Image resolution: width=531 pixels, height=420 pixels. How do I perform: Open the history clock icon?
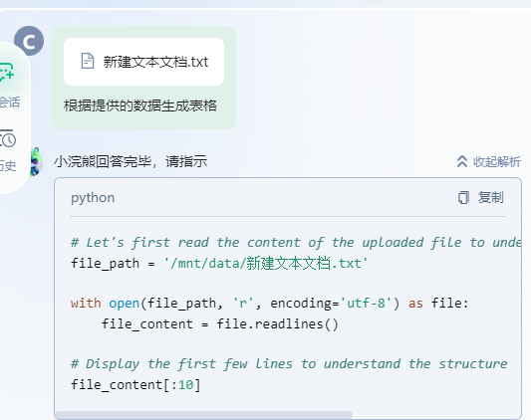click(x=7, y=138)
